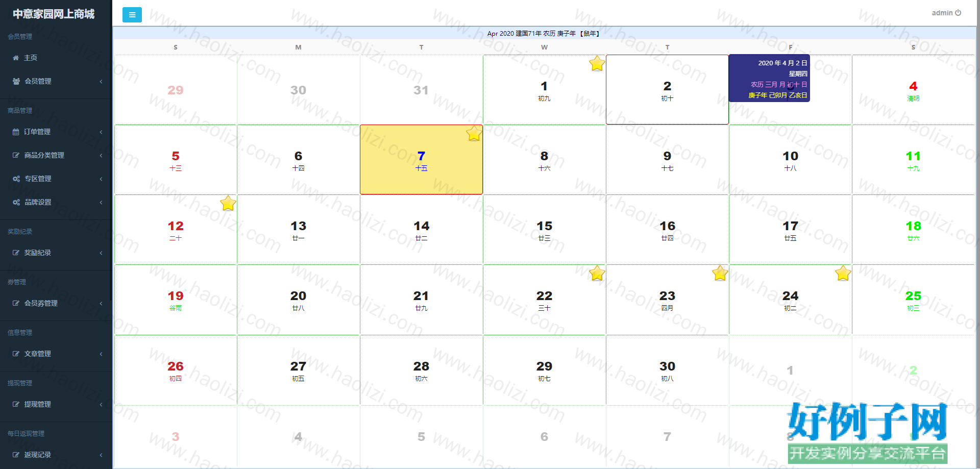Expand the 提现管理 submenu chevron

(x=101, y=404)
